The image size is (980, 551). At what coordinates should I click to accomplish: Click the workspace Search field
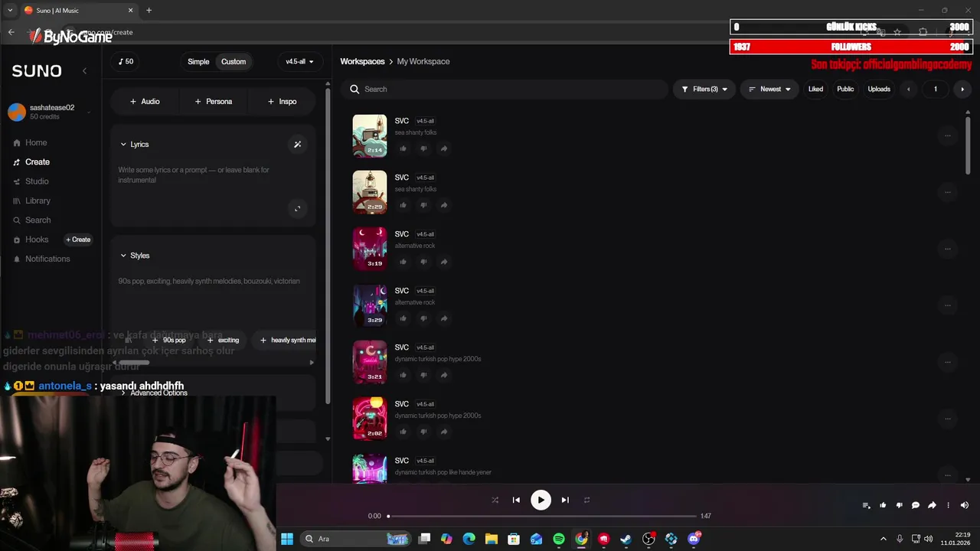coord(505,89)
